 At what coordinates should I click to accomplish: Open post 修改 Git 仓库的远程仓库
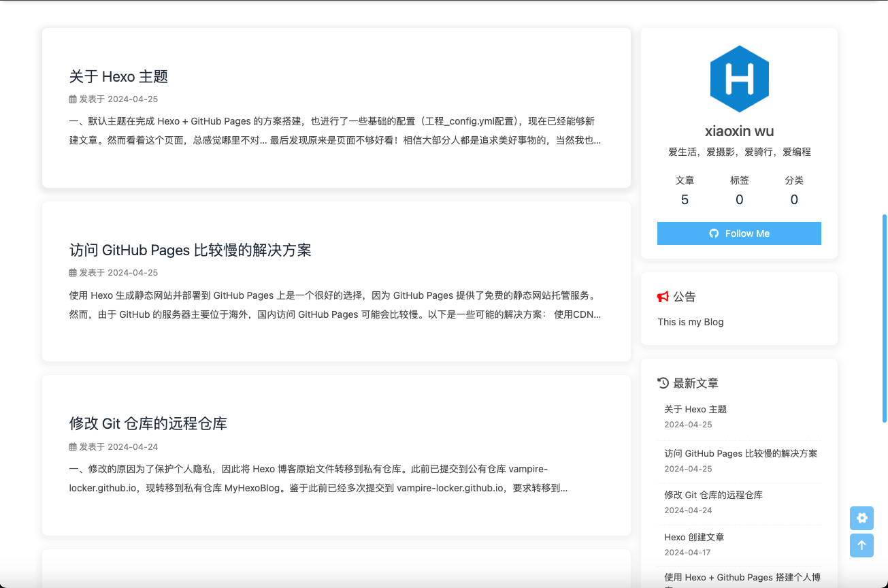pyautogui.click(x=148, y=423)
